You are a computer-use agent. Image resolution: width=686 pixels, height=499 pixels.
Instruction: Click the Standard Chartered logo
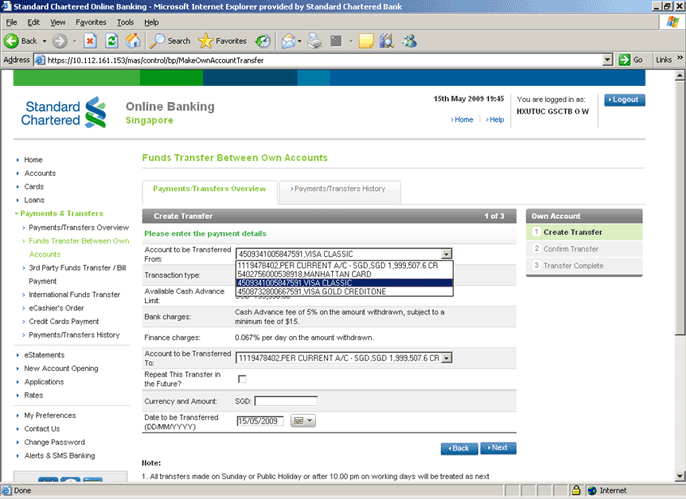click(x=63, y=113)
